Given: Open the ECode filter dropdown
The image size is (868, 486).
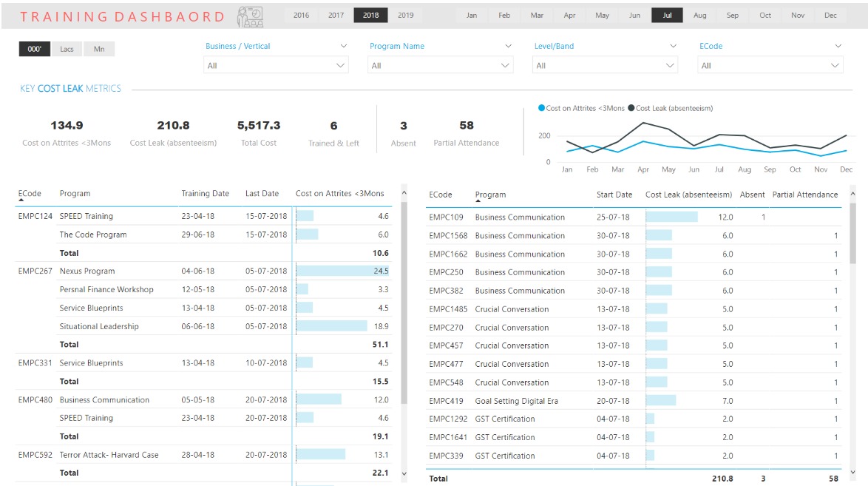Looking at the screenshot, I should (770, 66).
